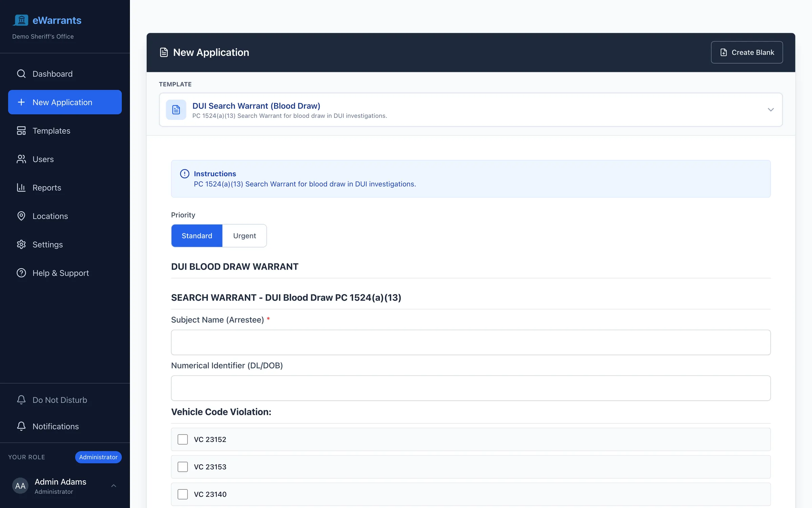Click the VC 23140 label text
The height and width of the screenshot is (508, 812).
click(210, 494)
